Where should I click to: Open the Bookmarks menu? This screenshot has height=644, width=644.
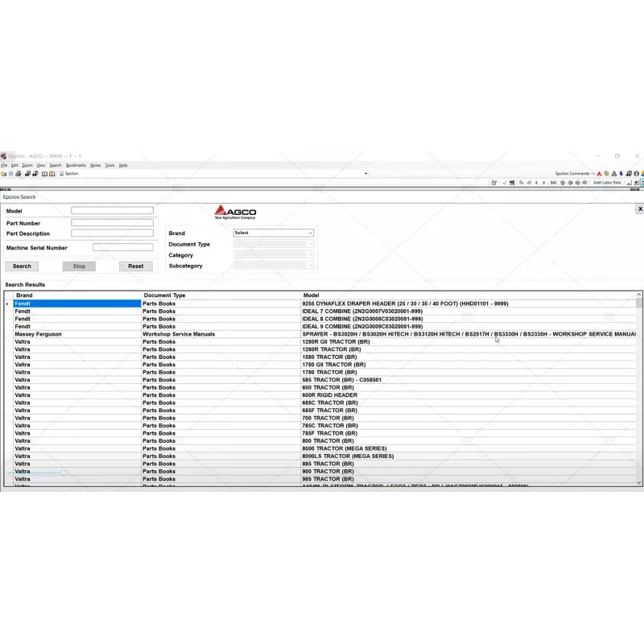click(x=76, y=165)
